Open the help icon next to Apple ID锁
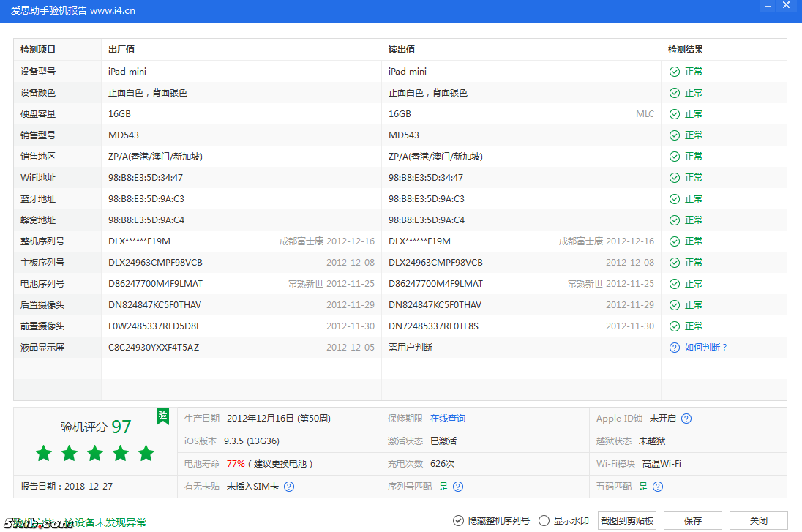 coord(687,419)
